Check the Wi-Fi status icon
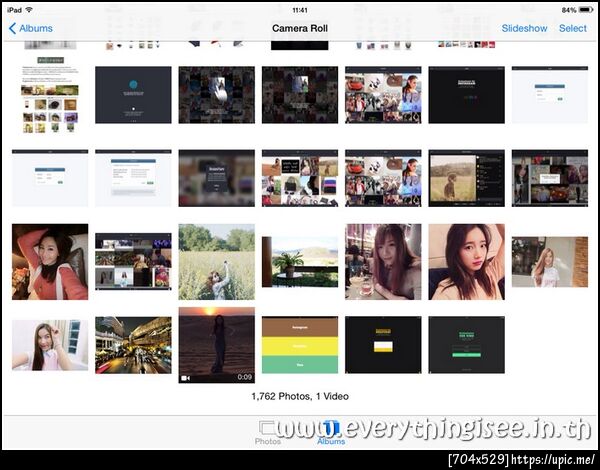The height and width of the screenshot is (470, 600). pos(29,10)
